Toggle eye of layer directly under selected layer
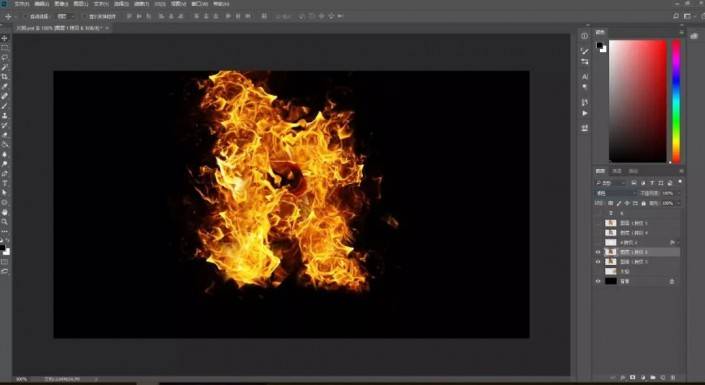 598,262
